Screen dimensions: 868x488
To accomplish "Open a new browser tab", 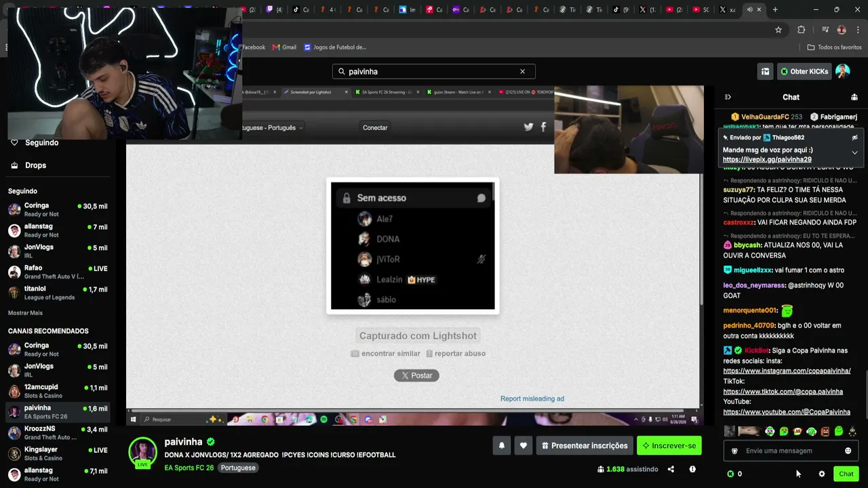I will pos(775,9).
